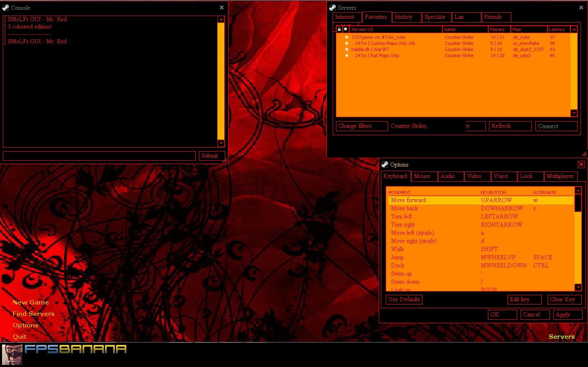Click the Steam icon on the Servers window
Screen dimensions: 588x367
[332, 7]
